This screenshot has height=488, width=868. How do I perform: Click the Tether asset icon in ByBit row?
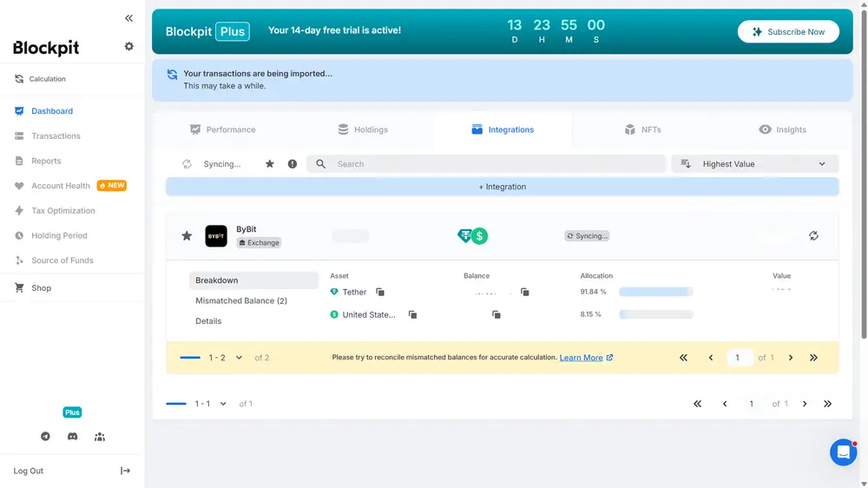click(465, 235)
